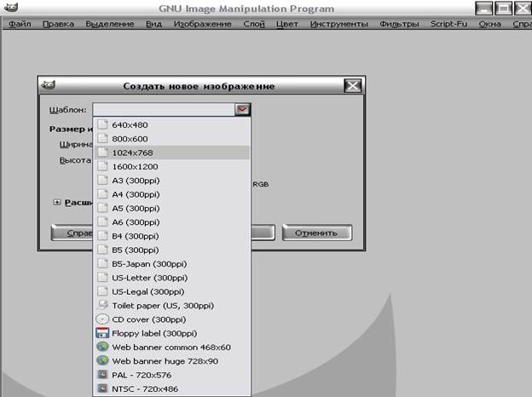This screenshot has width=532, height=397.
Task: Click the NTSC 720x486 video icon
Action: click(x=102, y=388)
